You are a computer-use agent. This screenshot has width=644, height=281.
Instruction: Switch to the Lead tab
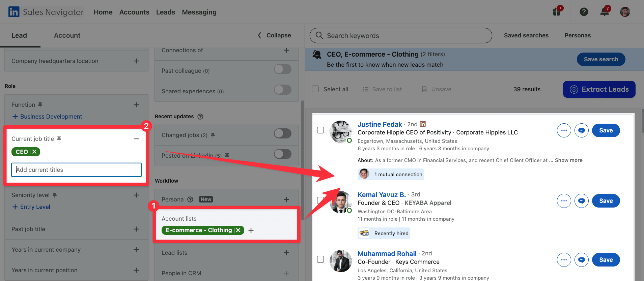point(19,35)
